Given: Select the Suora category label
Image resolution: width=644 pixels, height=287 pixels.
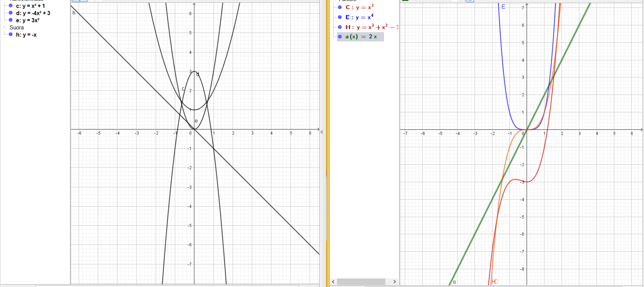Looking at the screenshot, I should tap(17, 27).
